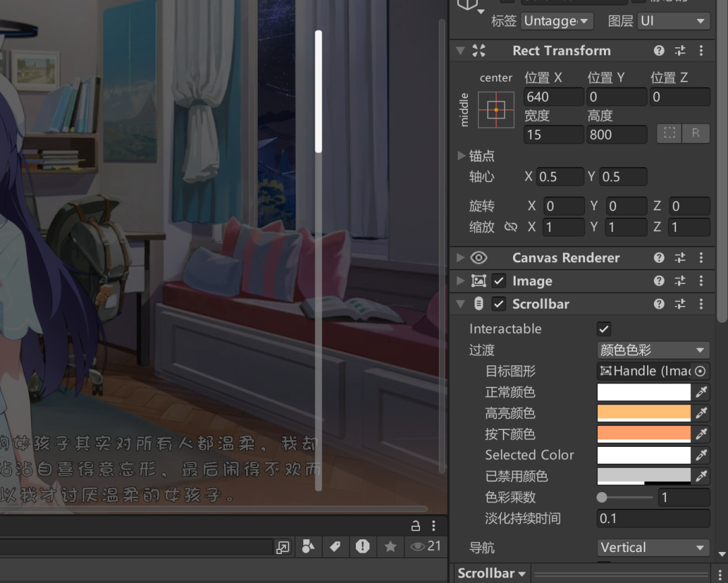Collapse the Scrollbar component
The image size is (728, 583).
460,304
